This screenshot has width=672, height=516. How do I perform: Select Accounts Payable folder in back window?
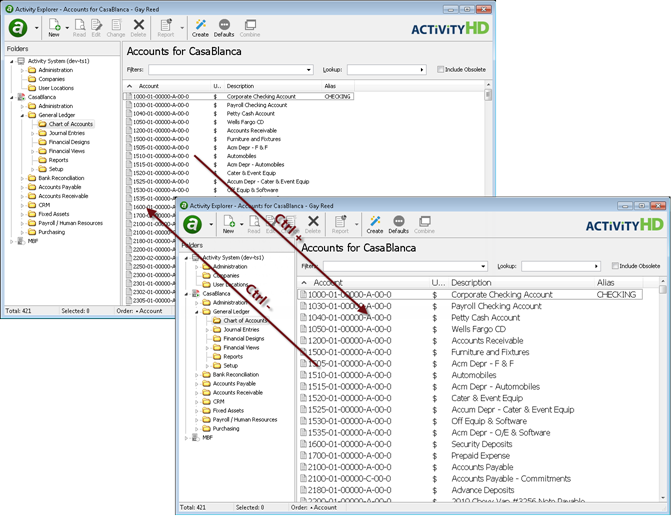54,187
